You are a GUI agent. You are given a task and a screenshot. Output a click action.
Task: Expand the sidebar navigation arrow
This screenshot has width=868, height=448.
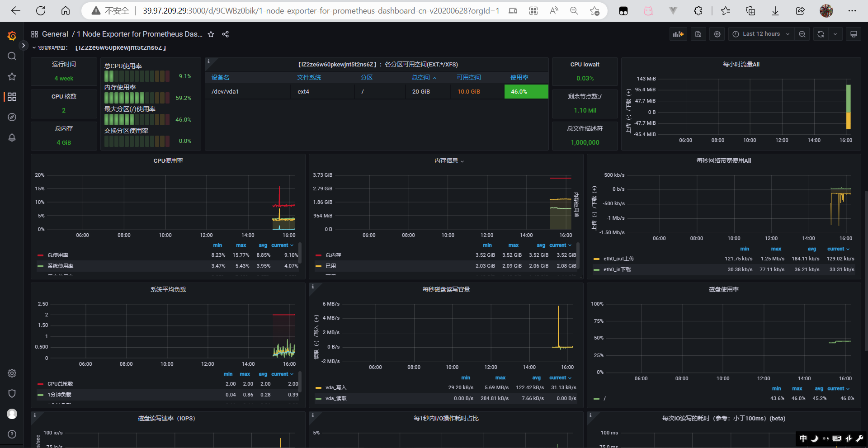tap(24, 45)
